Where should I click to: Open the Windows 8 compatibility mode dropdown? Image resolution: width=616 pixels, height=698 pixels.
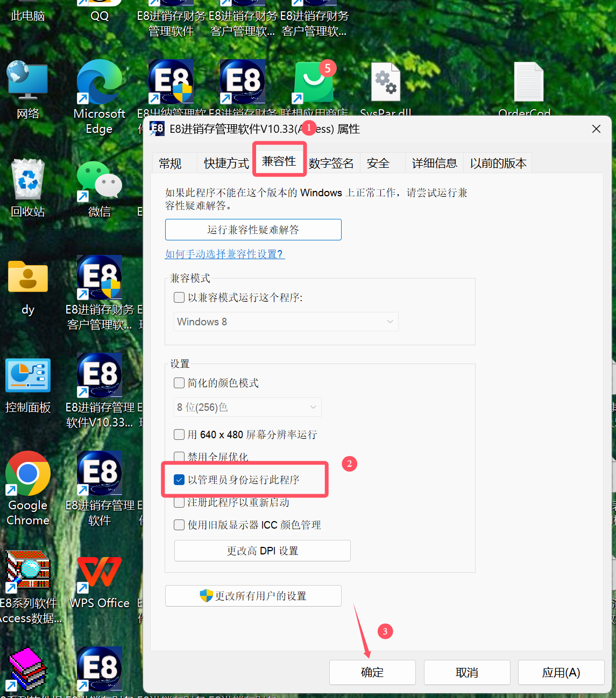tap(286, 322)
